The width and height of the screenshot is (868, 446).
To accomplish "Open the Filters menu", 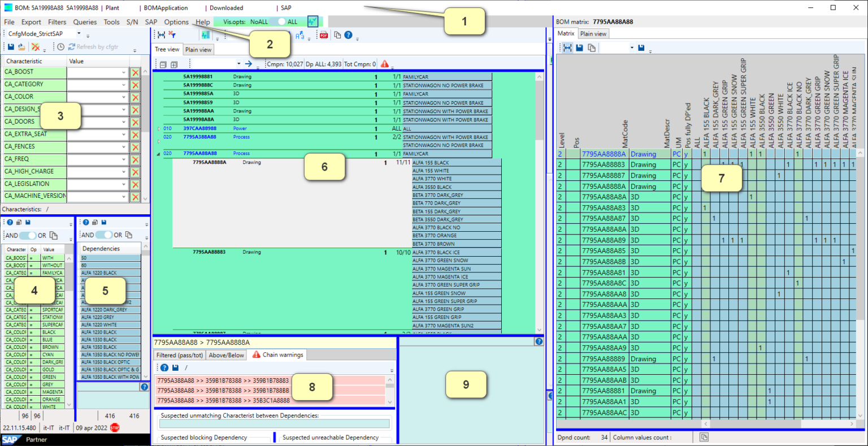I will click(57, 22).
